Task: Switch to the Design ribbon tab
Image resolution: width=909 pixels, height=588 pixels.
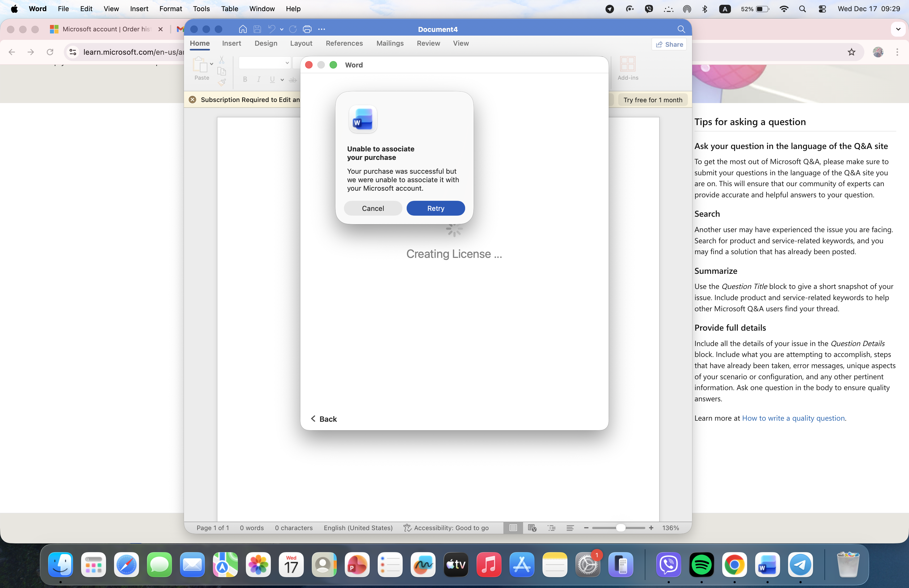Action: pos(266,43)
